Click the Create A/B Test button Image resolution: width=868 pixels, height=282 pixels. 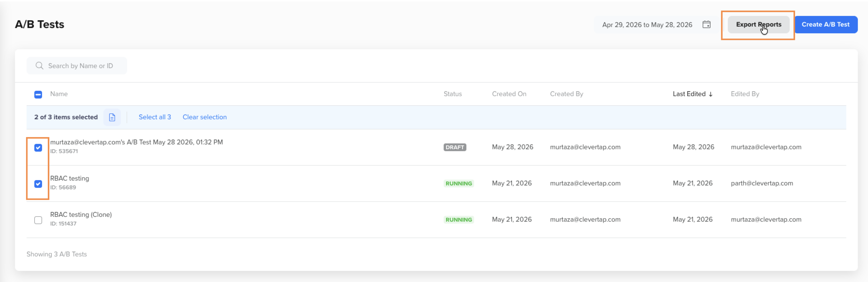tap(825, 25)
